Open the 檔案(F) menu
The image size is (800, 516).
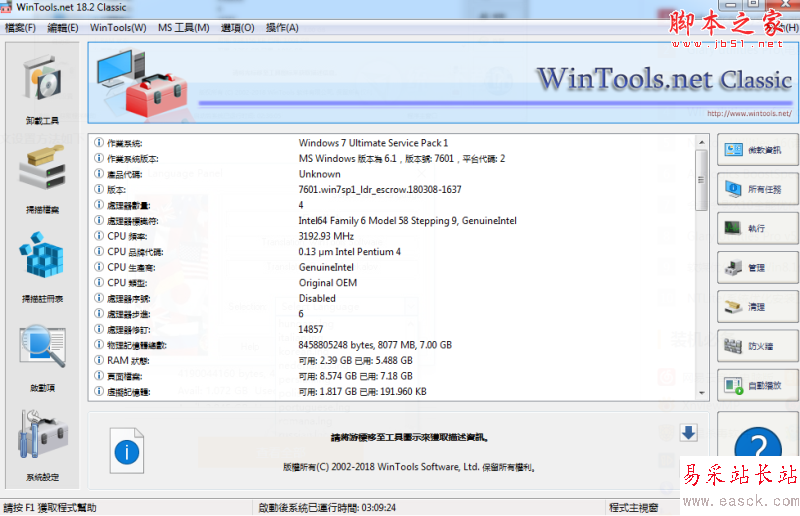tap(20, 28)
